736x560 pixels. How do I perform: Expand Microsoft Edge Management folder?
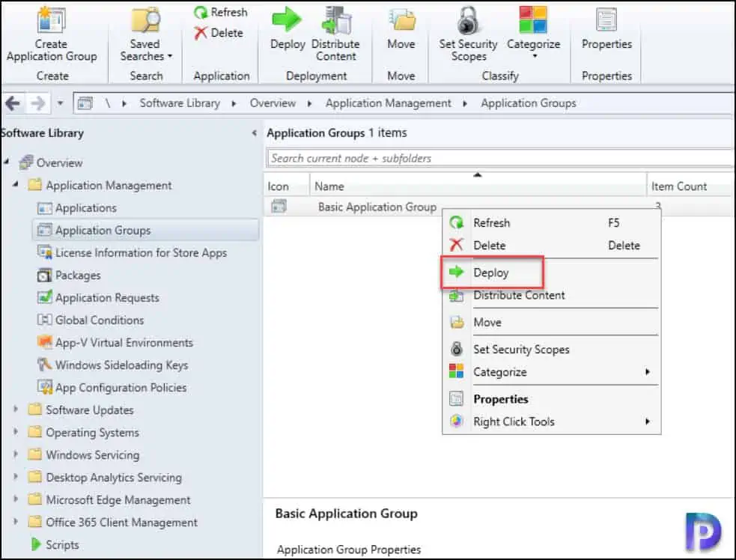(x=16, y=499)
